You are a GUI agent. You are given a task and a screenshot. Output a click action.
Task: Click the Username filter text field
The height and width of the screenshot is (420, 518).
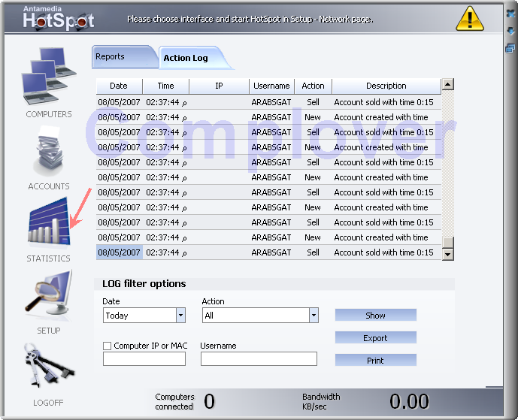[x=259, y=359]
